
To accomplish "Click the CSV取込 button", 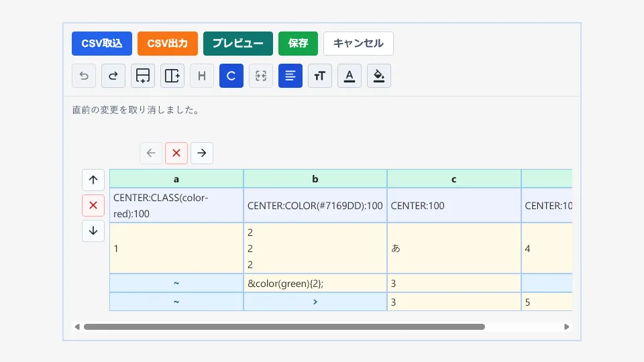I will (102, 44).
